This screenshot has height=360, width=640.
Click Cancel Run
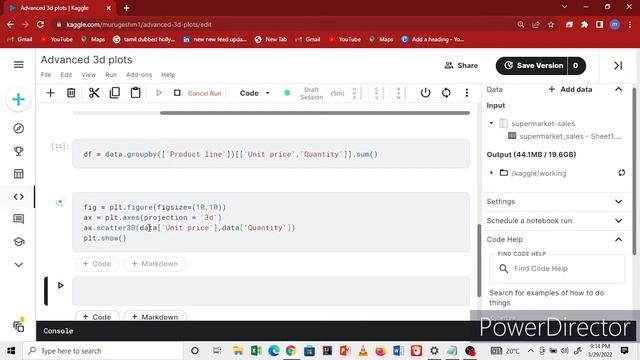point(204,93)
